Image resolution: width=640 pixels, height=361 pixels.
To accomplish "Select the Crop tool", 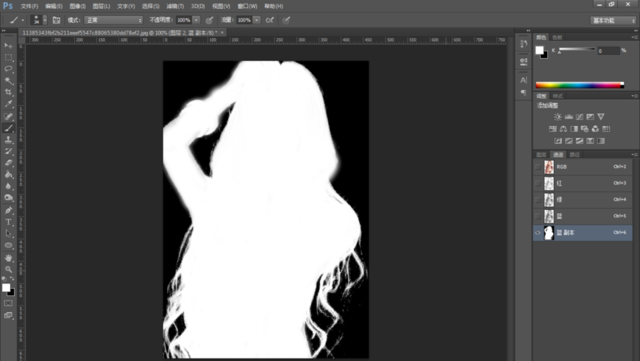I will pos(8,92).
